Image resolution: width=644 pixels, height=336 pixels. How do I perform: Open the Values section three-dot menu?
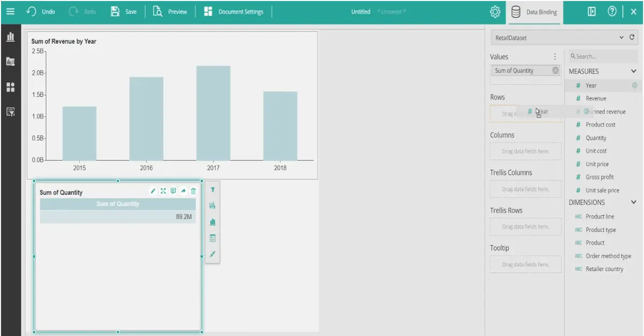pyautogui.click(x=555, y=57)
